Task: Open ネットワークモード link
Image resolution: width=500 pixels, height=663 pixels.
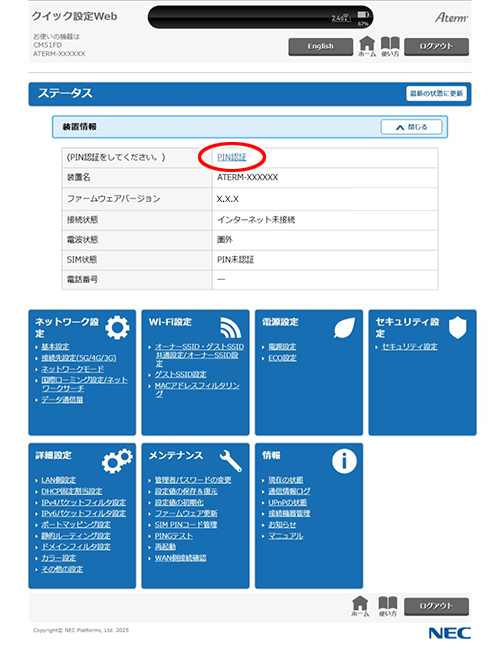Action: click(72, 369)
